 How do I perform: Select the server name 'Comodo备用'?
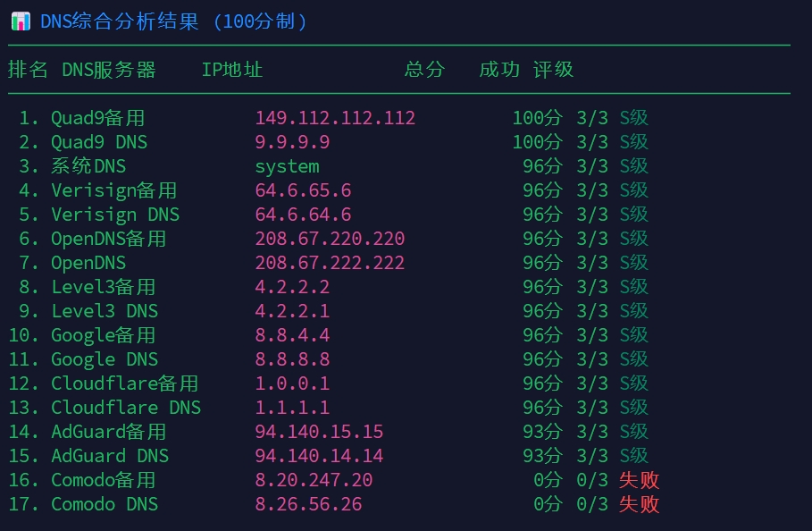(x=104, y=480)
